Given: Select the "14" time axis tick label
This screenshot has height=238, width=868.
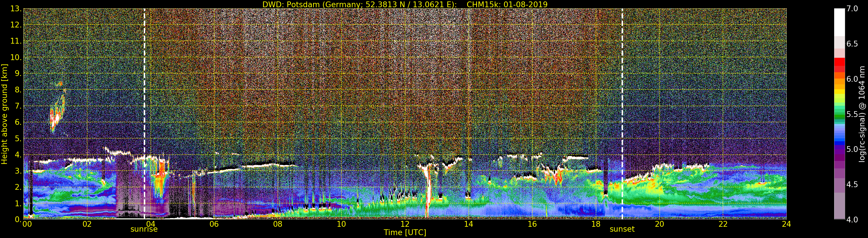Looking at the screenshot, I should coord(468,224).
